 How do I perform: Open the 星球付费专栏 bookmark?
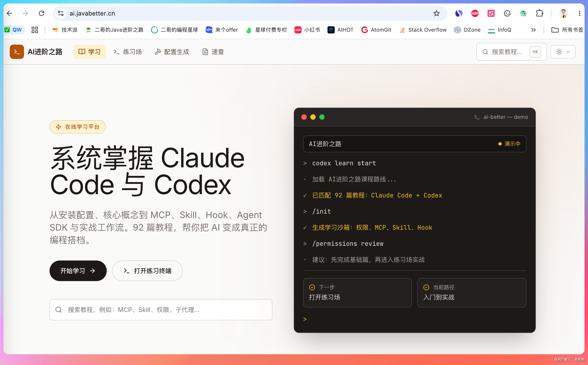pyautogui.click(x=266, y=30)
